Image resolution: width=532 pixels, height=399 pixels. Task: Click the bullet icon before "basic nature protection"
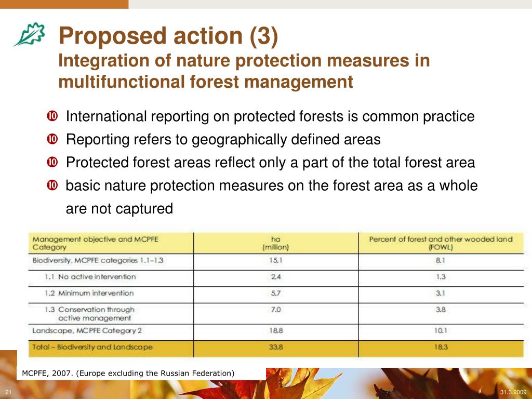(52, 185)
